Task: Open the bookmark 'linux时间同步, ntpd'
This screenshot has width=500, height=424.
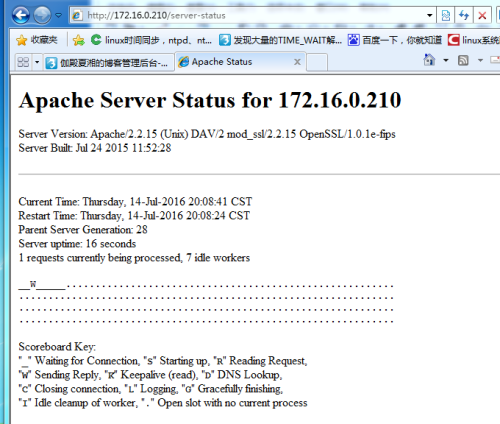Action: tap(151, 40)
